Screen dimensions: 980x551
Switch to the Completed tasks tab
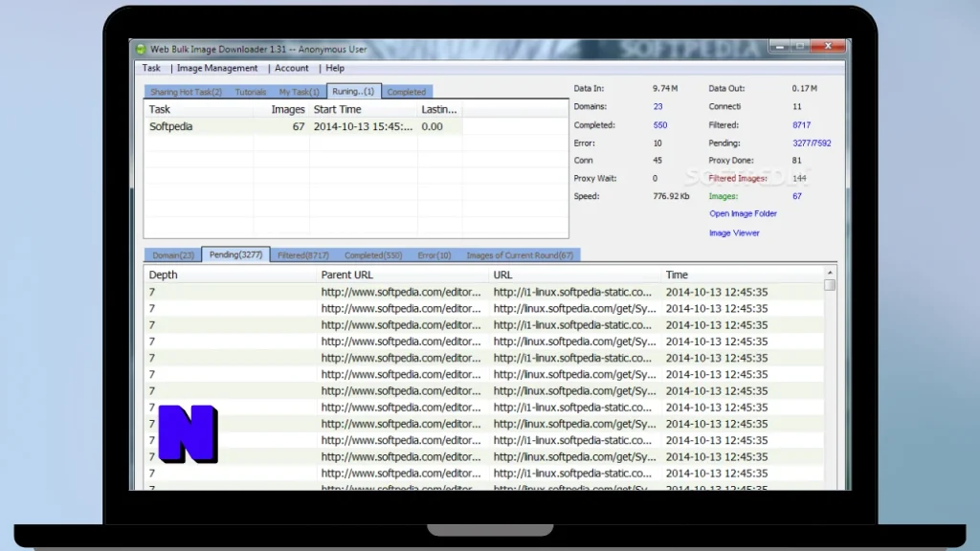coord(406,92)
